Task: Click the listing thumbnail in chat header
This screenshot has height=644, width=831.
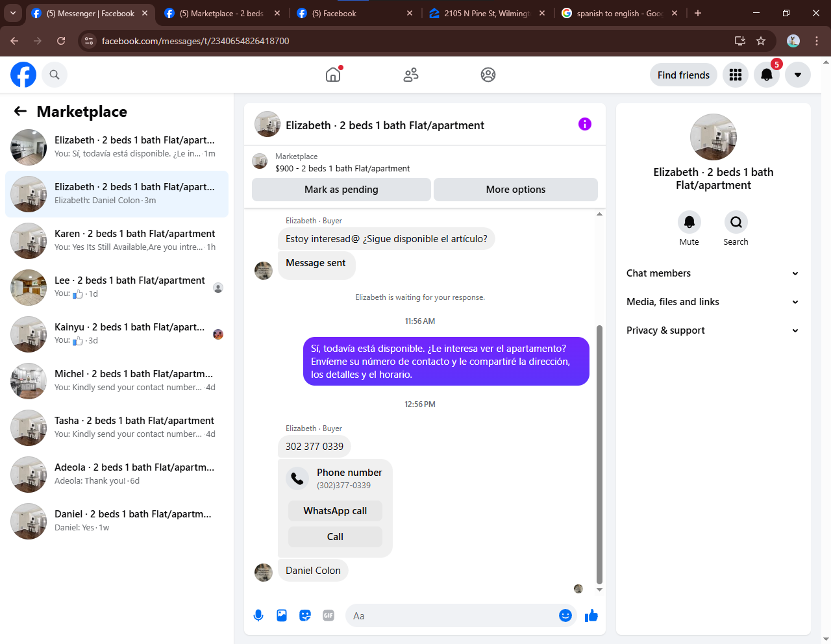Action: pos(267,124)
